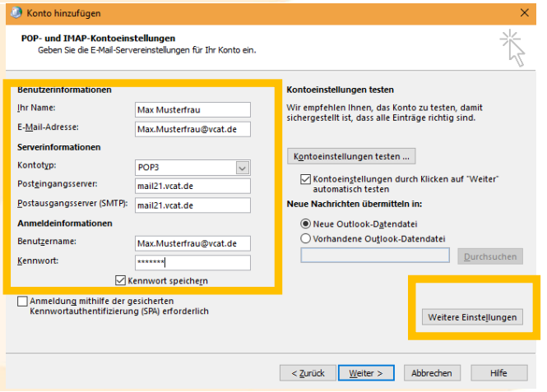Focus the E-Mail-Adresse input field
The image size is (547, 392).
tap(192, 129)
